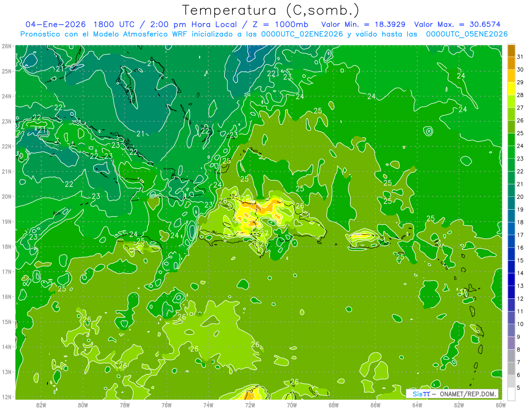
Task: Click the color scale label 7
Action: (519, 362)
